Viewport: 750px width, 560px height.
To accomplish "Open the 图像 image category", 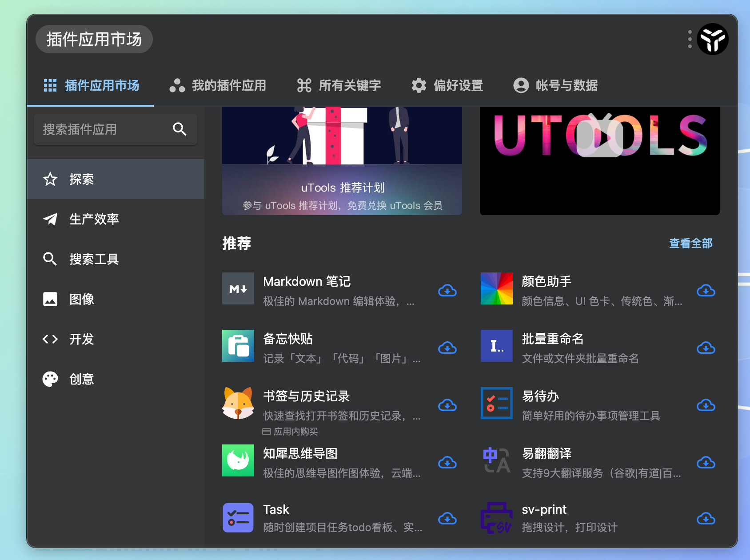I will (81, 299).
